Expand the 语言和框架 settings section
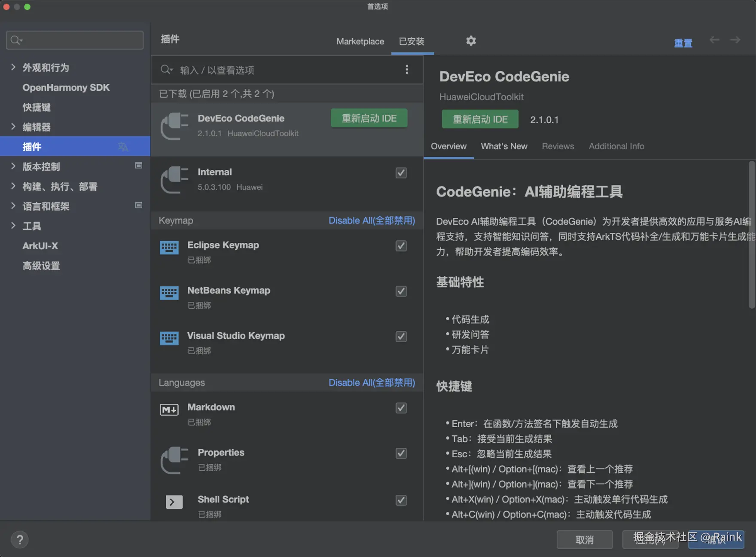 13,205
